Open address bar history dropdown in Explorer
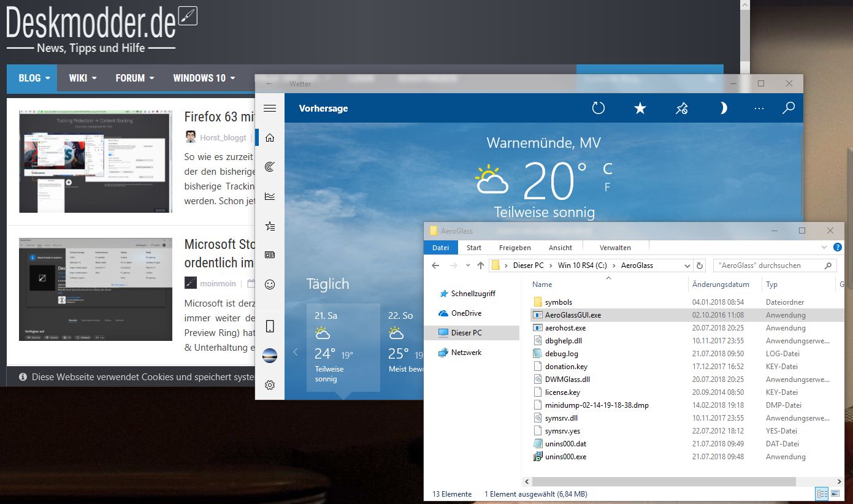853x504 pixels. point(687,265)
